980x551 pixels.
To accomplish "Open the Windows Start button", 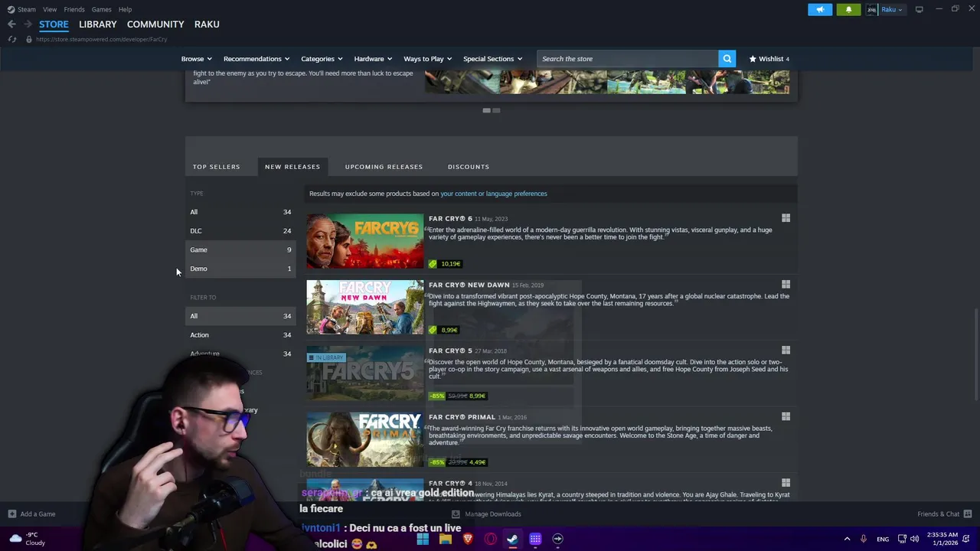I will (423, 539).
